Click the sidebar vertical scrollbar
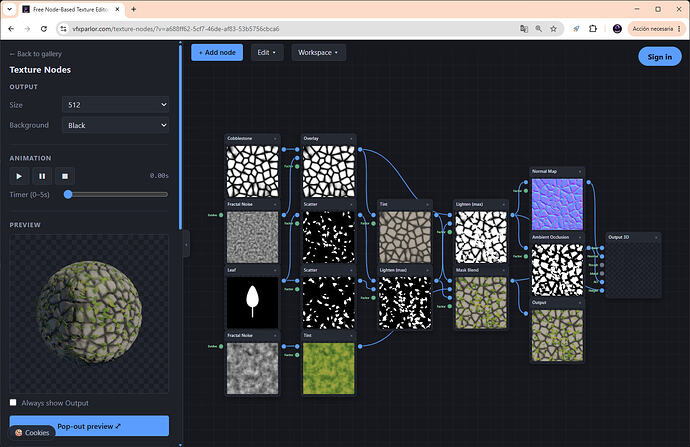Screen dimensions: 690x447 pos(180,136)
